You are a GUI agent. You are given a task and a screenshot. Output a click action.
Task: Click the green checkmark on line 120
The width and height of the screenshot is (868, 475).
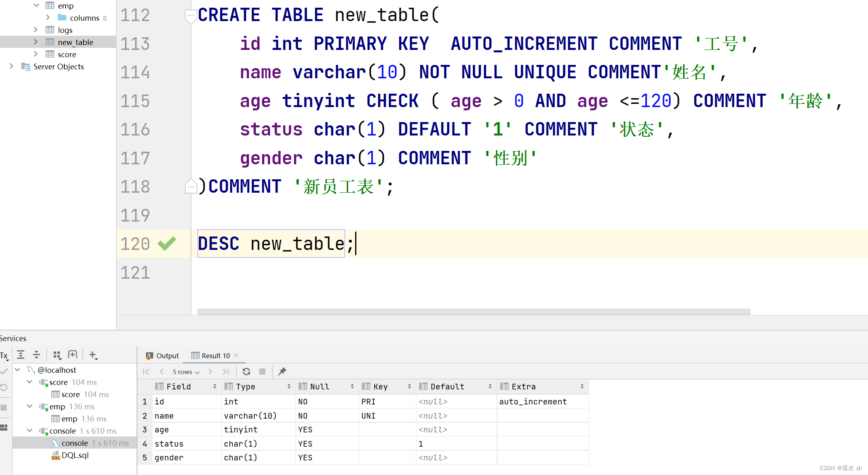[x=167, y=243]
